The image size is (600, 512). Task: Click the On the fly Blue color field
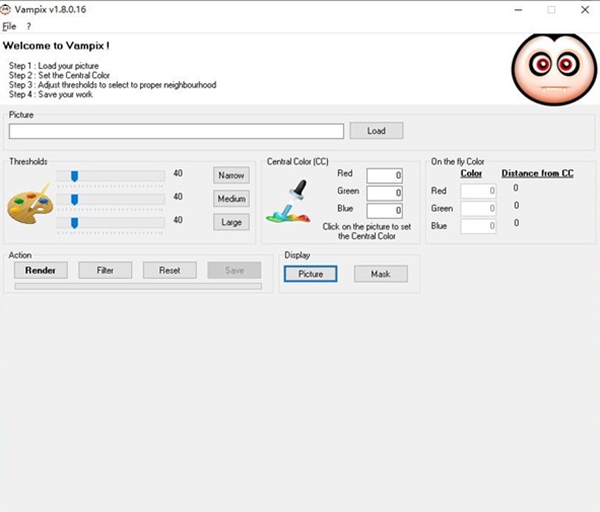click(478, 226)
